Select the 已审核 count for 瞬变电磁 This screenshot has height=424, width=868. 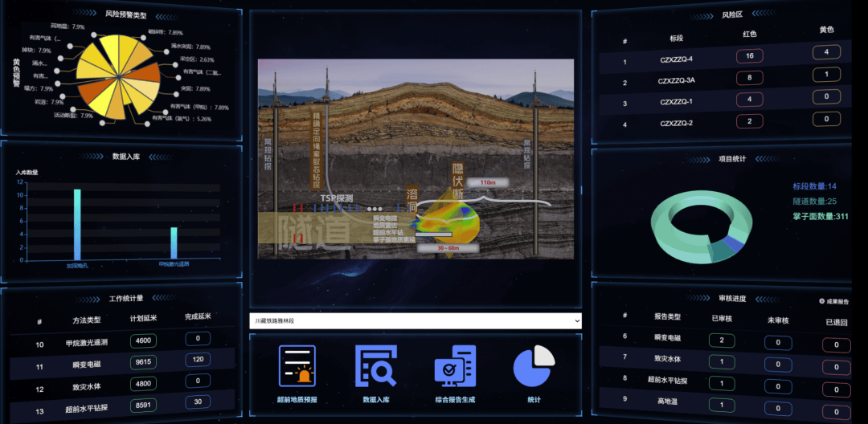pos(721,340)
